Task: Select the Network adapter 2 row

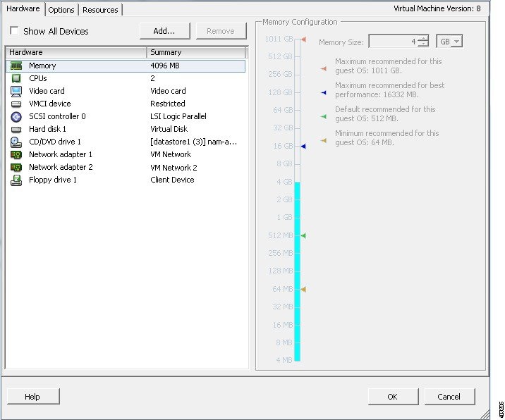Action: point(126,167)
